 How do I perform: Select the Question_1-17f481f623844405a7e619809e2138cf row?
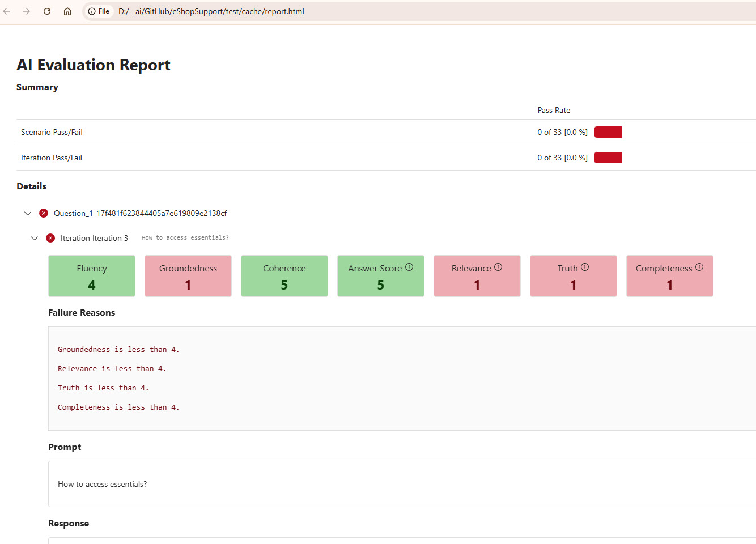click(x=140, y=213)
